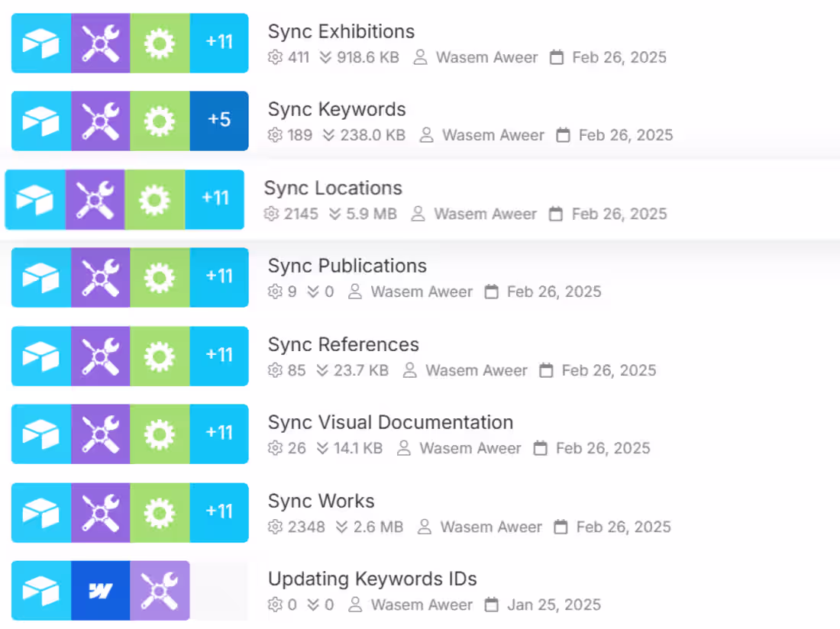The height and width of the screenshot is (629, 840).
Task: Click the 5.9 MB data size label
Action: (x=372, y=215)
